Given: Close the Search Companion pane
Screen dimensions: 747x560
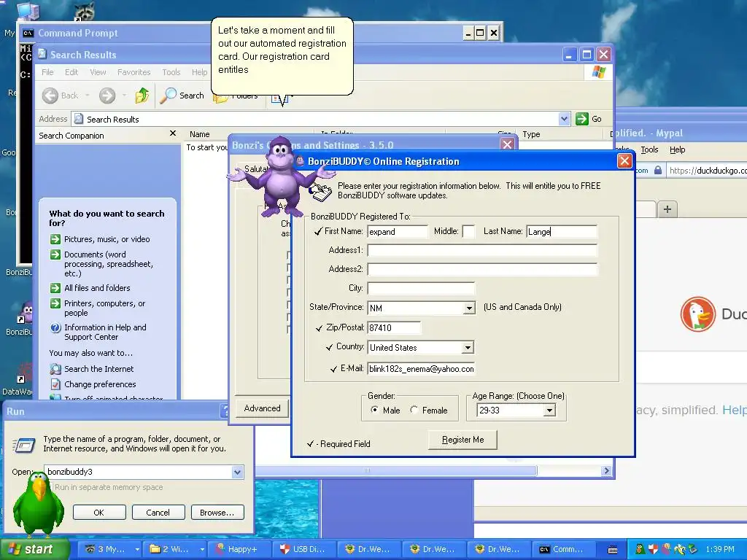Looking at the screenshot, I should pos(172,133).
